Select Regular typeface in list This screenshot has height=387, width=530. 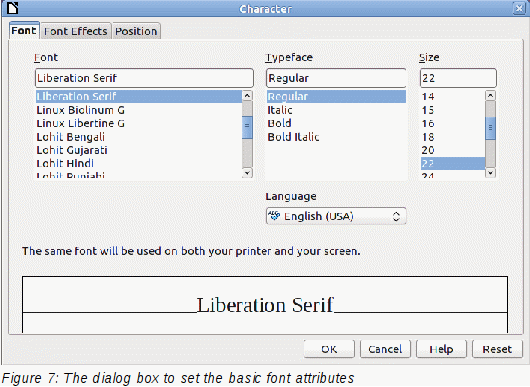336,96
